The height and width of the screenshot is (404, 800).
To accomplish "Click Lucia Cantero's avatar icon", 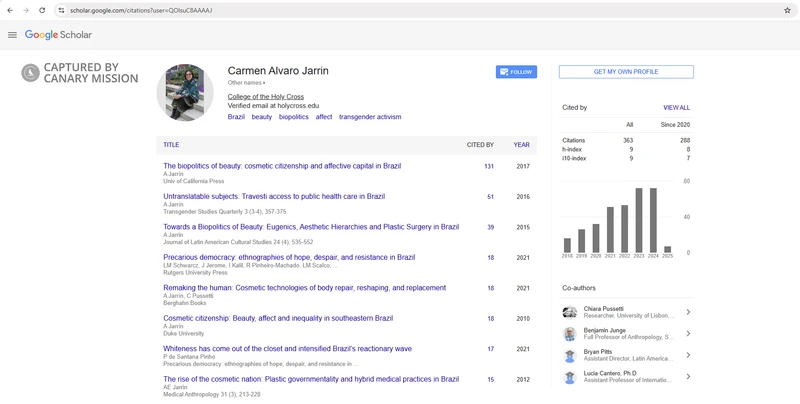I will pyautogui.click(x=569, y=377).
